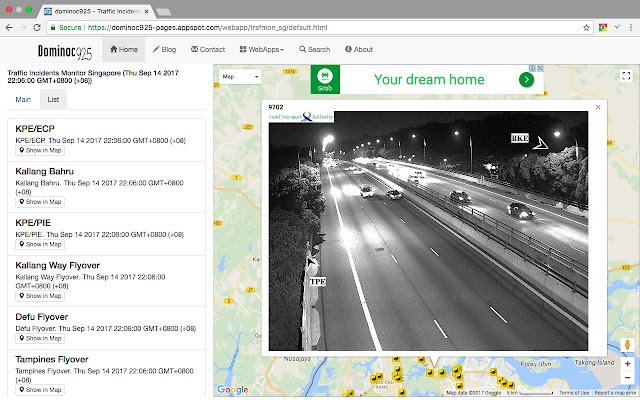Open the ad info icon
Image resolution: width=640 pixels, height=400 pixels.
point(533,68)
